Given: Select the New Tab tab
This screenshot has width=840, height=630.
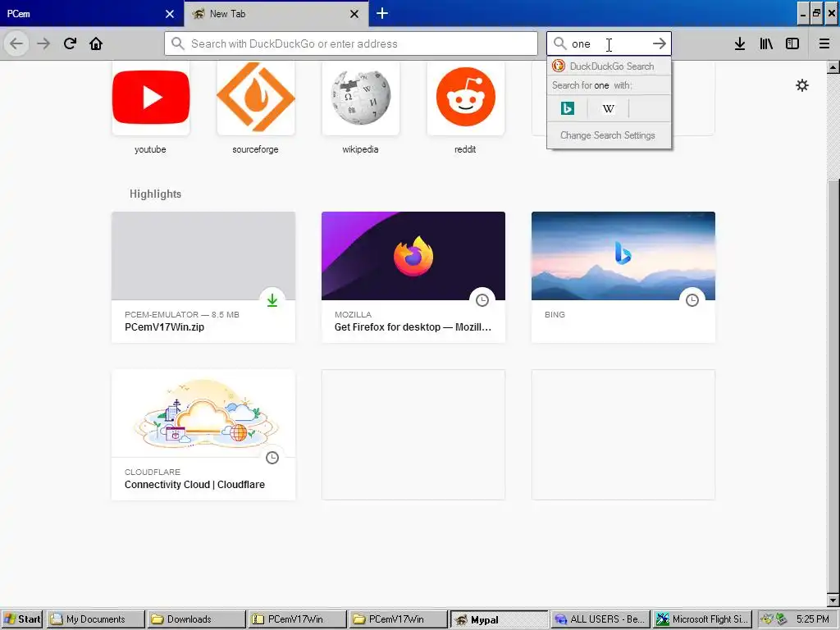Looking at the screenshot, I should pos(276,13).
